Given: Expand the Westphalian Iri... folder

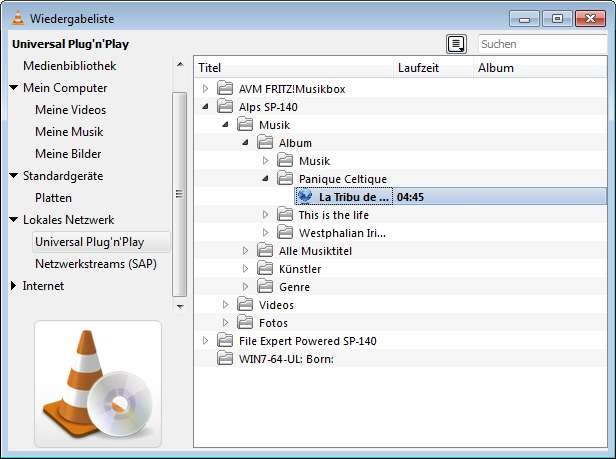Looking at the screenshot, I should click(x=266, y=233).
